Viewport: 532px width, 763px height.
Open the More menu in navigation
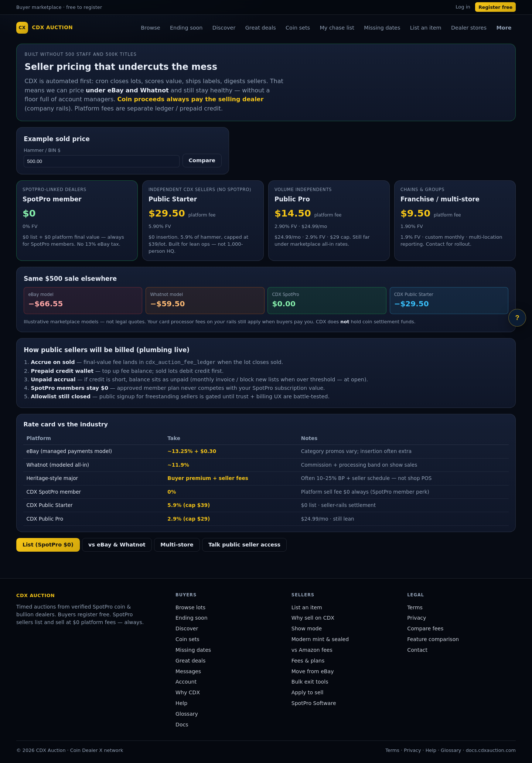(504, 28)
